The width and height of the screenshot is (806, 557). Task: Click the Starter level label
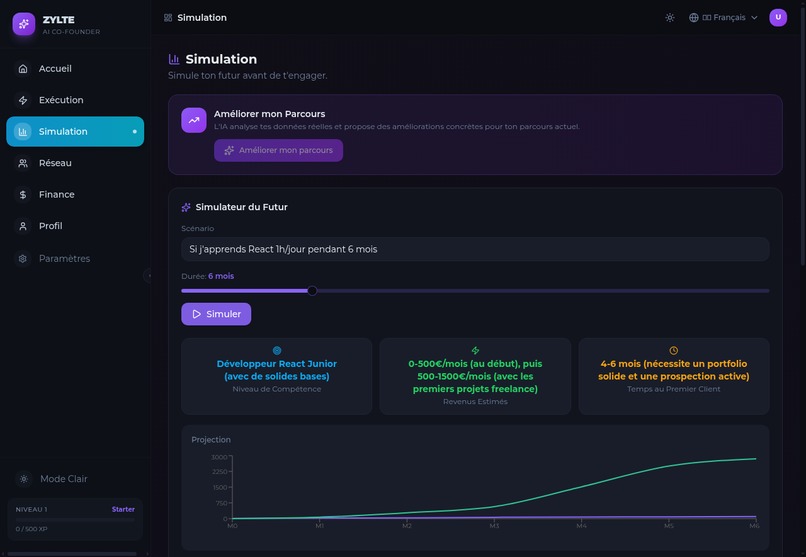coord(123,509)
